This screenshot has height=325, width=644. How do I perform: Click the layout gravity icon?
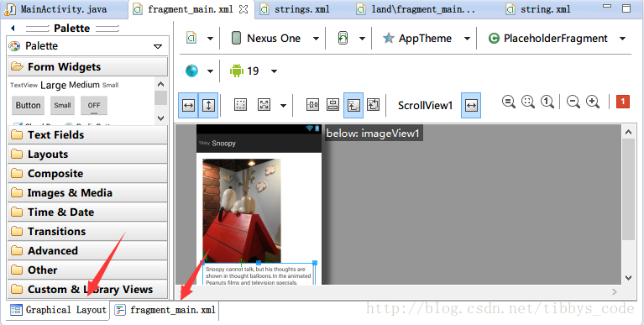tap(264, 104)
